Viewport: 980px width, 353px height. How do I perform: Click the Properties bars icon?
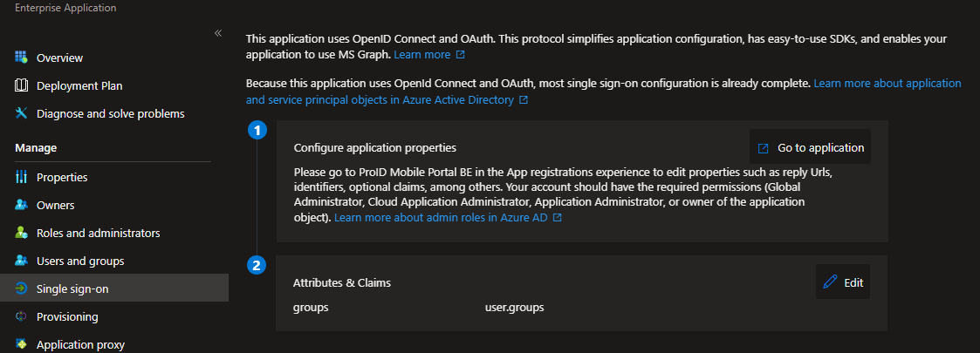click(21, 177)
